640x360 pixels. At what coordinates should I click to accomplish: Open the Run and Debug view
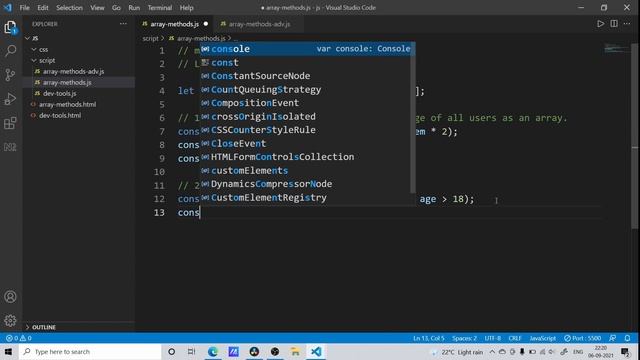click(x=10, y=99)
